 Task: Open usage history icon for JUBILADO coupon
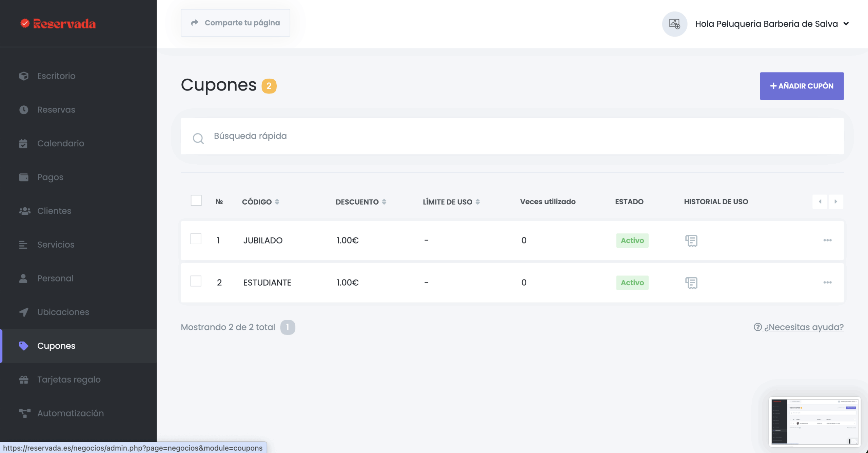point(691,241)
